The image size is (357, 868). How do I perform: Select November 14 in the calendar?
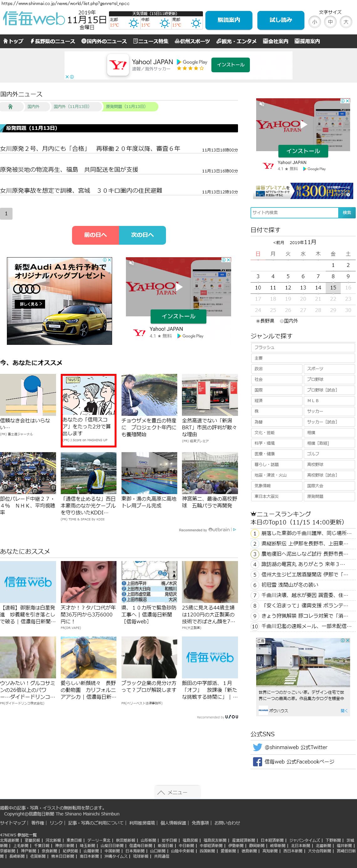tap(318, 288)
